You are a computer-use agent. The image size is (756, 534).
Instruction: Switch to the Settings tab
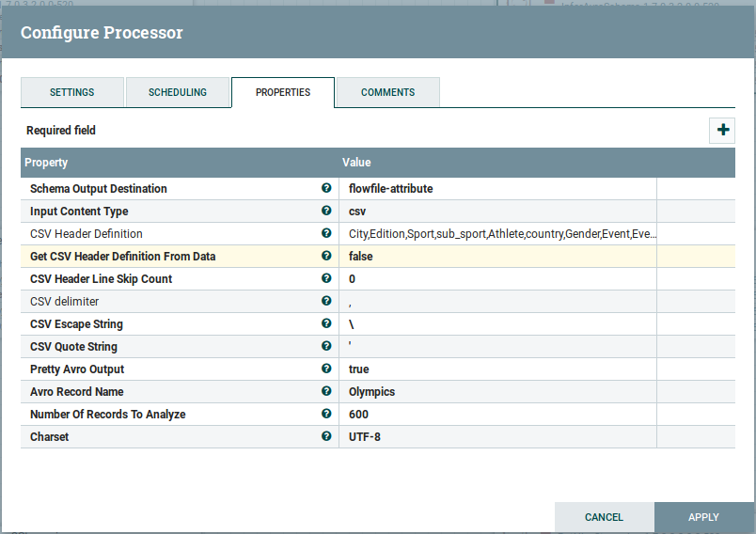[x=72, y=92]
